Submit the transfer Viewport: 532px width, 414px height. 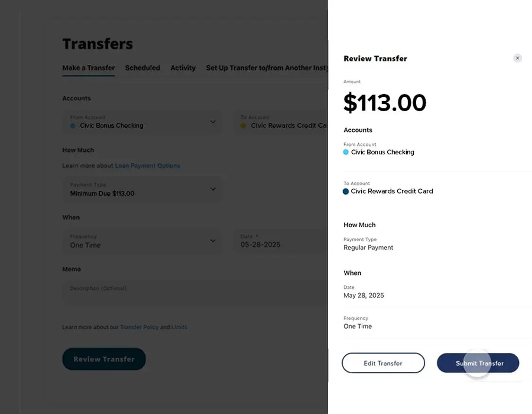[478, 363]
